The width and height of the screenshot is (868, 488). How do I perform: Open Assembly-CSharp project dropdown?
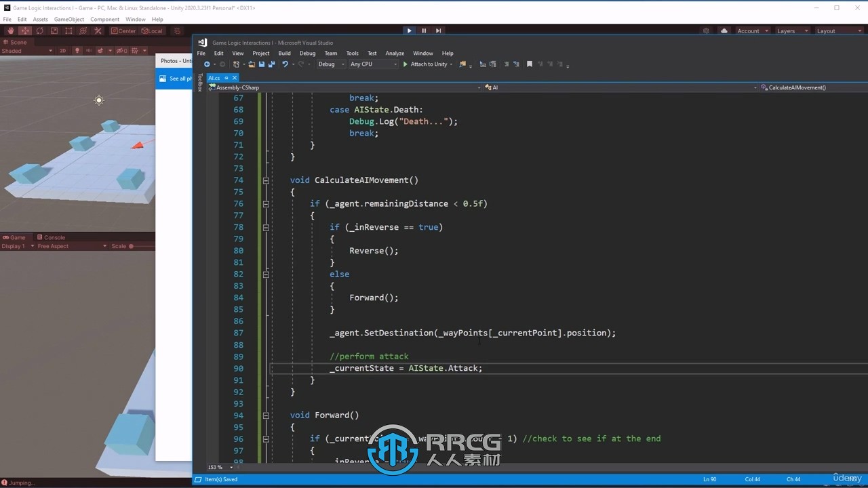pos(344,87)
